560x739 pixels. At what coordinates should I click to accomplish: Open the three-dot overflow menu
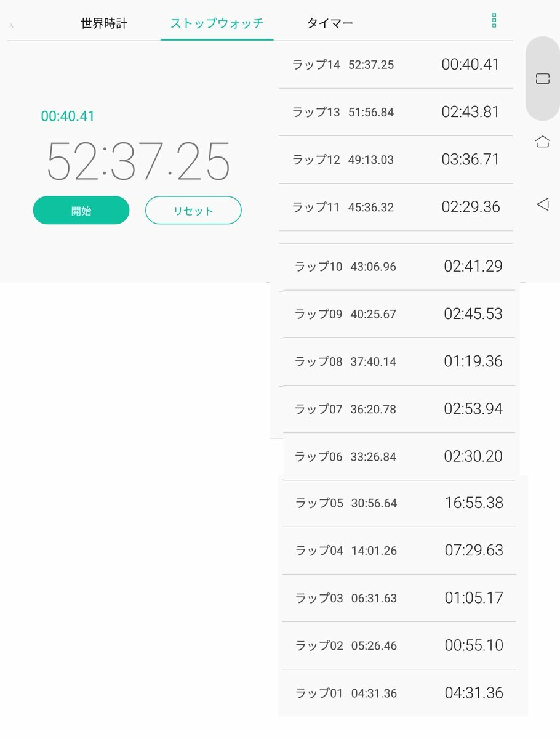[494, 20]
